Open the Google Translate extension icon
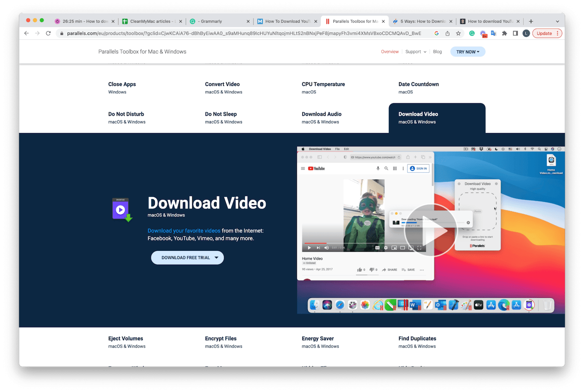This screenshot has width=584, height=392. pyautogui.click(x=494, y=33)
